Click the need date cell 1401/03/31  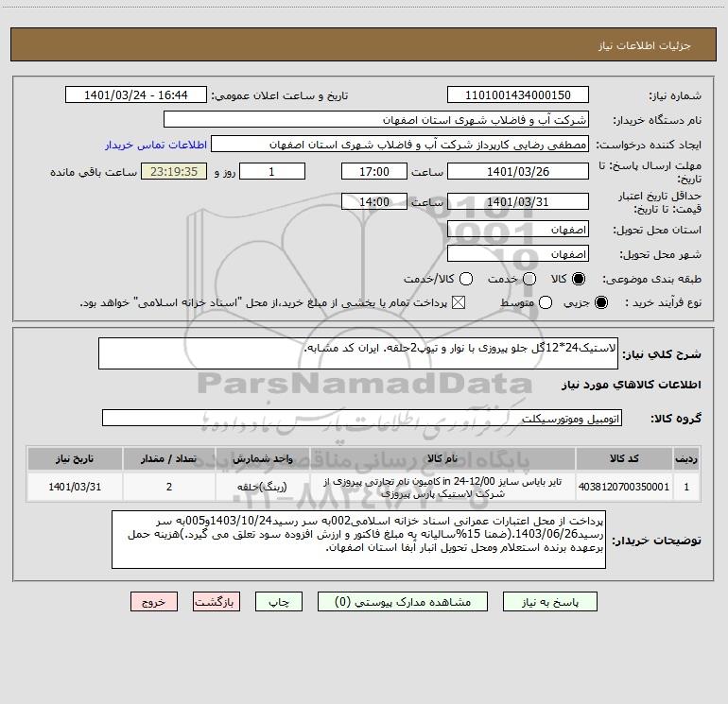(75, 487)
